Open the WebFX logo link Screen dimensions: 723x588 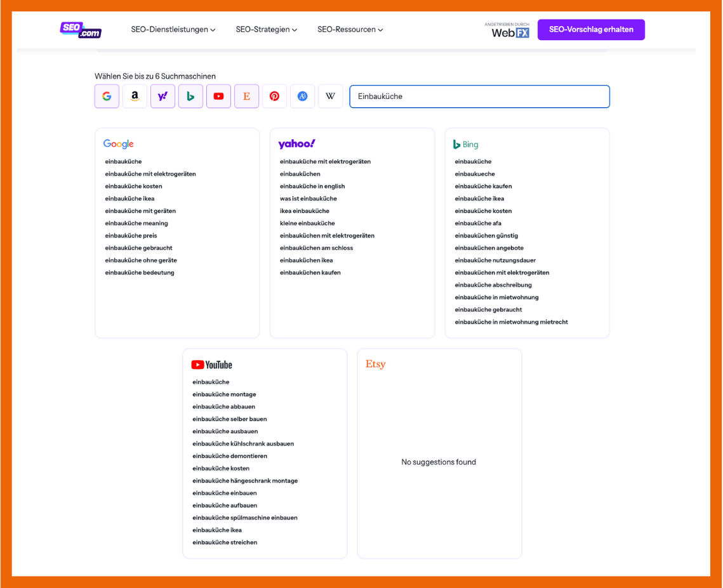pyautogui.click(x=510, y=30)
